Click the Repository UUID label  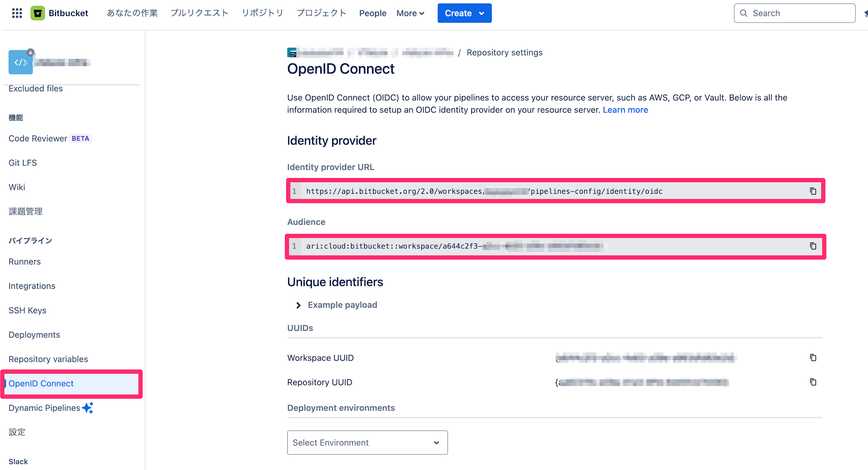320,382
